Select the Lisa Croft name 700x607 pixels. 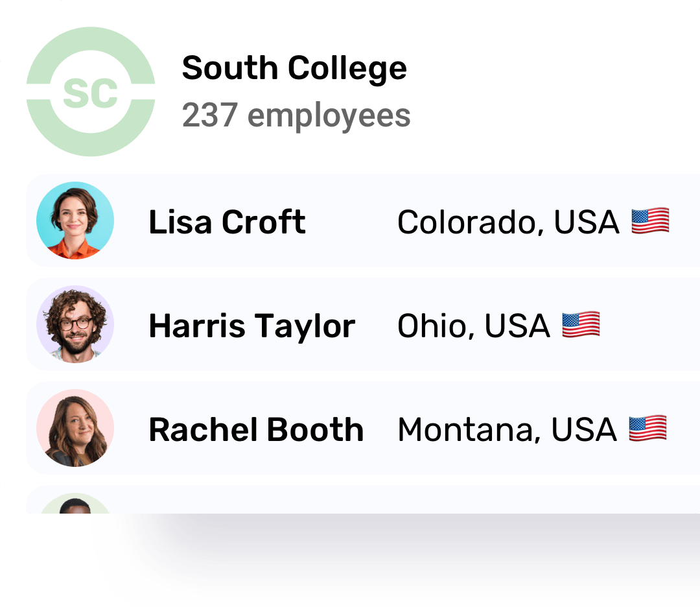[227, 222]
